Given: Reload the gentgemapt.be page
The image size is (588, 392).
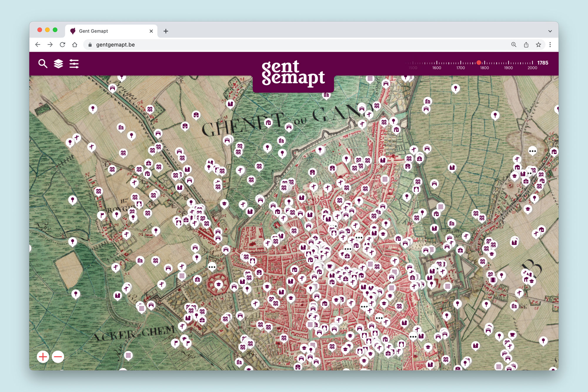Looking at the screenshot, I should click(63, 45).
